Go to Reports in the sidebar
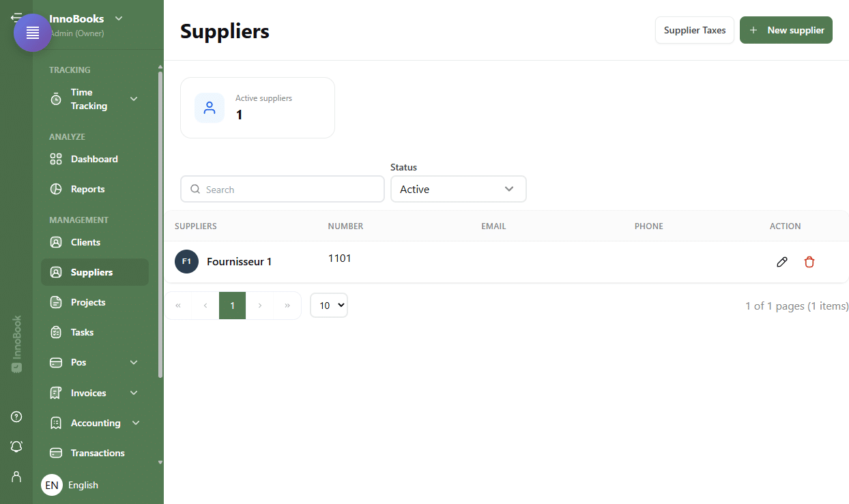 pyautogui.click(x=95, y=189)
